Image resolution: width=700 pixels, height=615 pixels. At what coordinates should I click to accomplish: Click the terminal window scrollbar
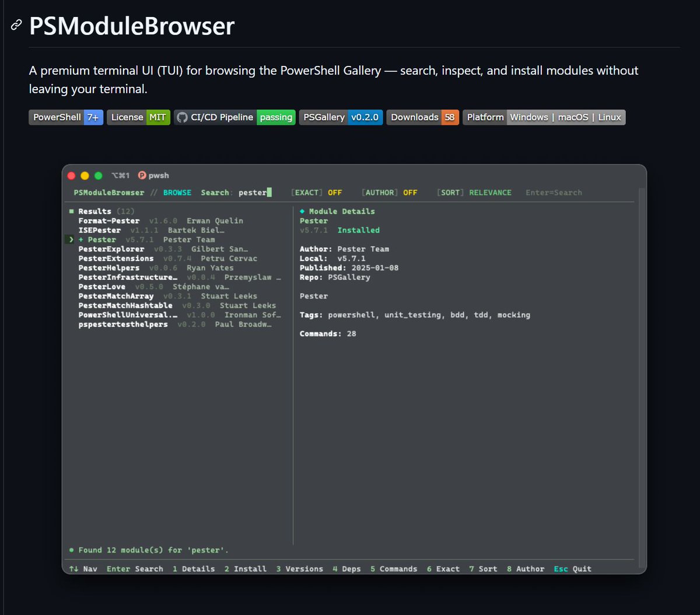tap(642, 378)
